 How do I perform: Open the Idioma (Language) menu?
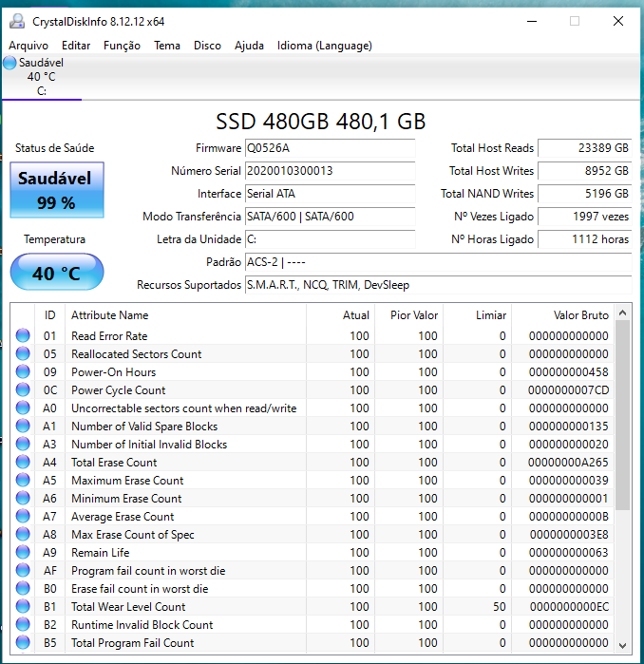(324, 46)
